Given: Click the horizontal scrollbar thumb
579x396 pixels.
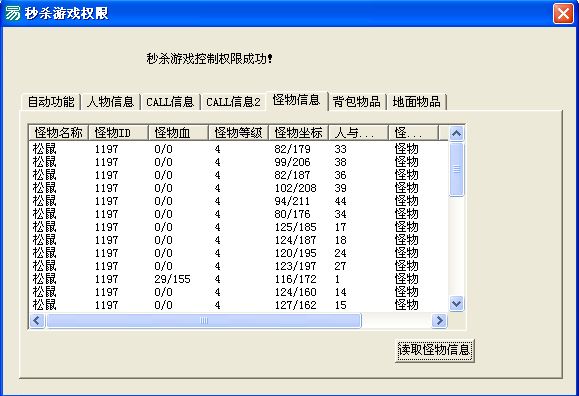Looking at the screenshot, I should coord(204,320).
